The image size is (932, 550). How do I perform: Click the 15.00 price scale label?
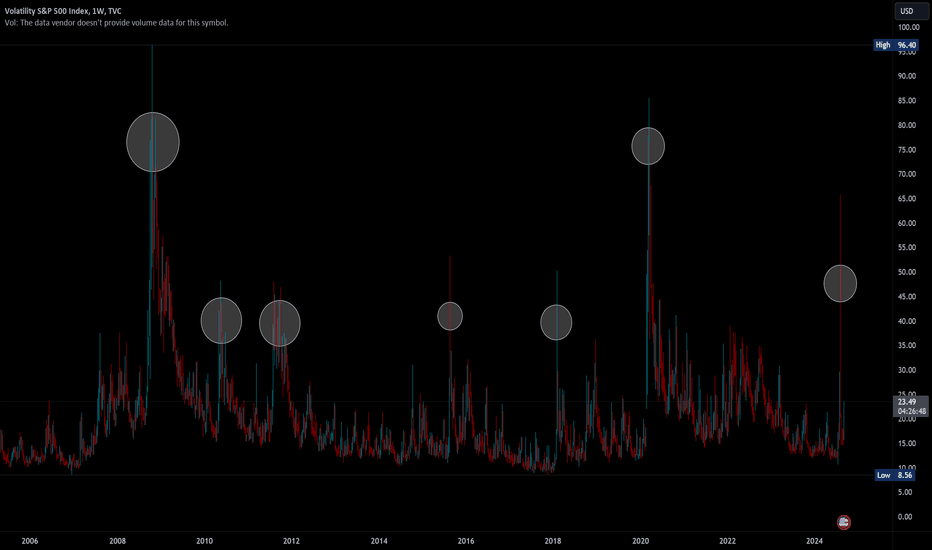coord(907,444)
